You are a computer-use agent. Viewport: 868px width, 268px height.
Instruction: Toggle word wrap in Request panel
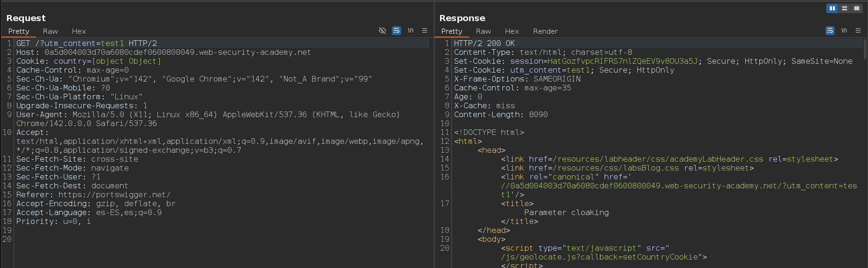[x=397, y=31]
